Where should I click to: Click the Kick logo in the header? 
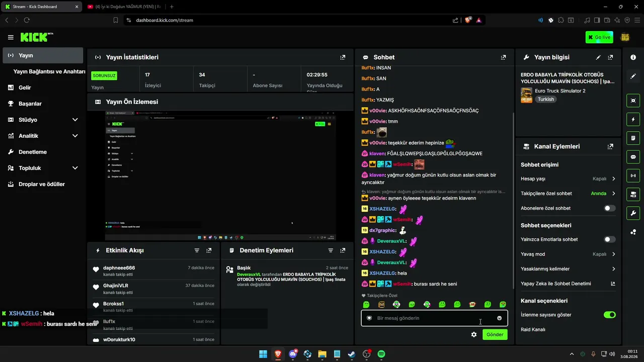coord(37,37)
